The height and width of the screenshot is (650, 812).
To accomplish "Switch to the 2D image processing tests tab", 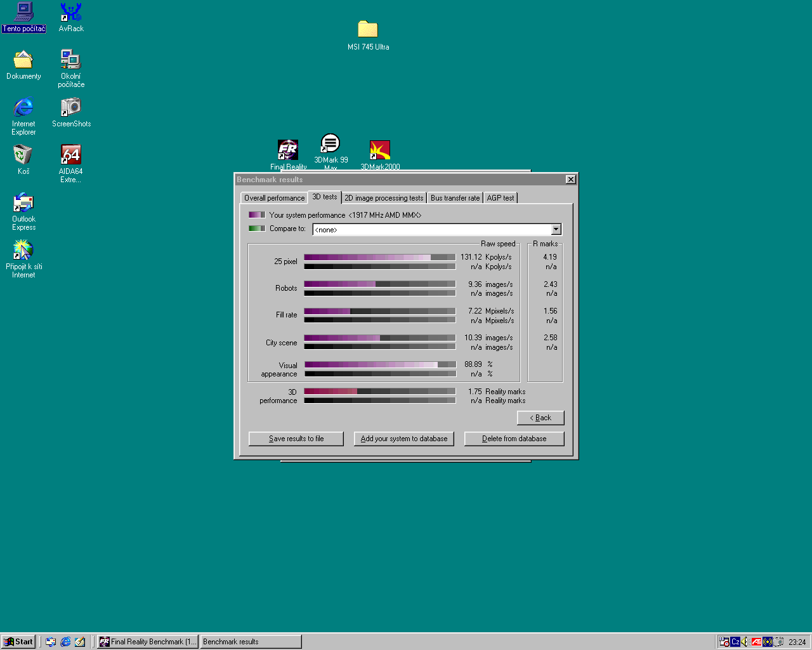I will tap(384, 198).
